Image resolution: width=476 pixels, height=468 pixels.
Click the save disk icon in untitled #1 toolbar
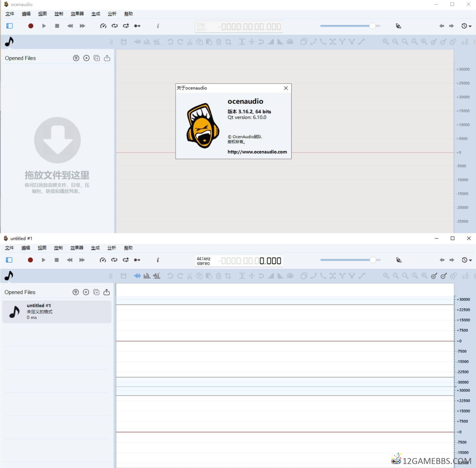click(x=123, y=276)
